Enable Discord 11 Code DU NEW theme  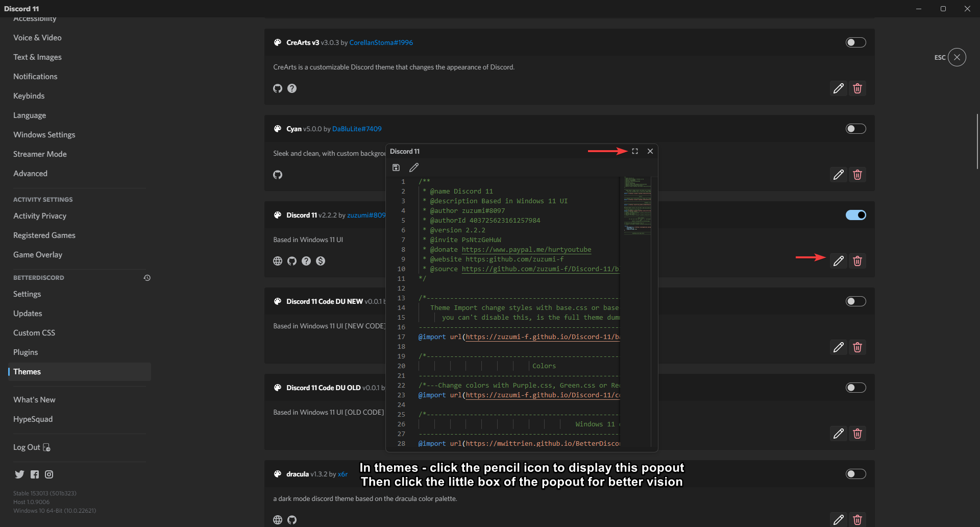click(856, 301)
